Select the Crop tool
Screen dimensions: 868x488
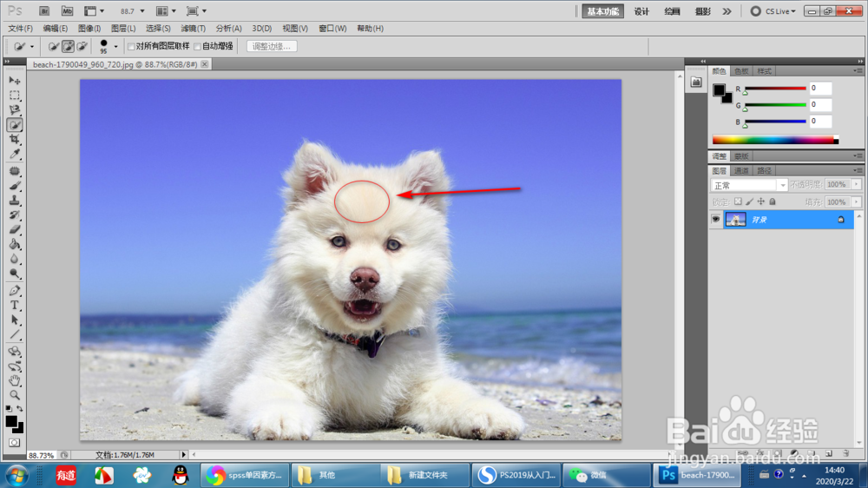pyautogui.click(x=15, y=139)
